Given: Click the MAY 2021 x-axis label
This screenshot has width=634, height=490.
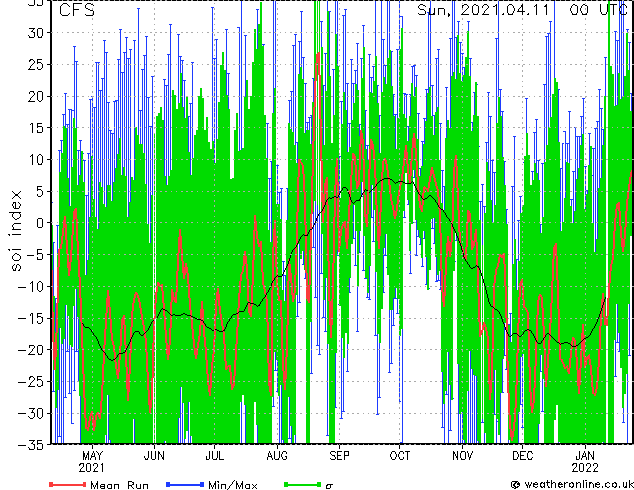Looking at the screenshot, I should 92,462.
